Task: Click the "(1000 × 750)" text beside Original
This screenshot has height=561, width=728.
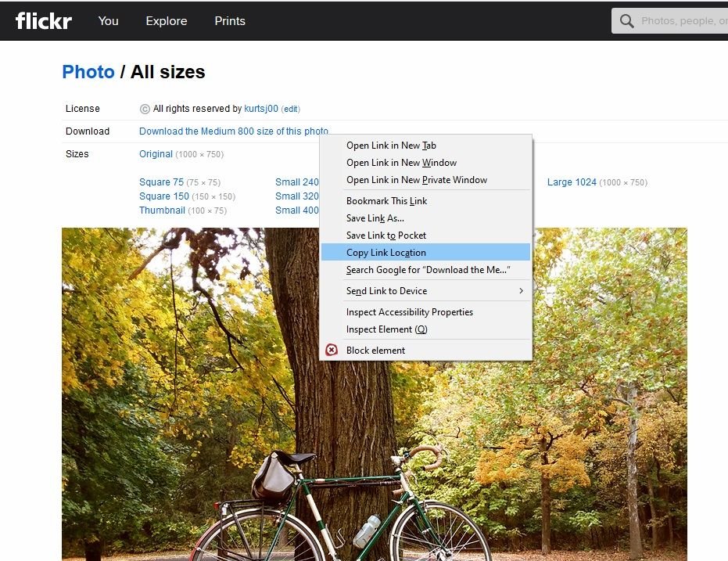Action: (199, 154)
